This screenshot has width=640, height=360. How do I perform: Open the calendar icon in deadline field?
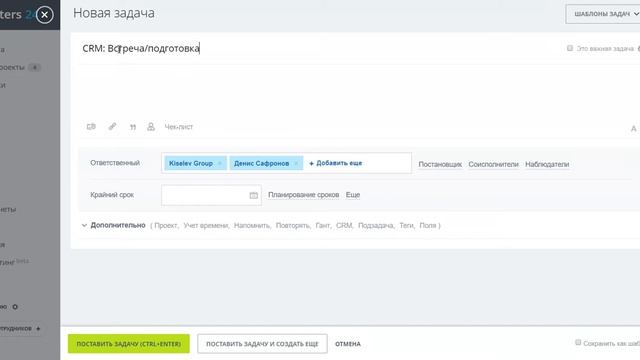(253, 196)
